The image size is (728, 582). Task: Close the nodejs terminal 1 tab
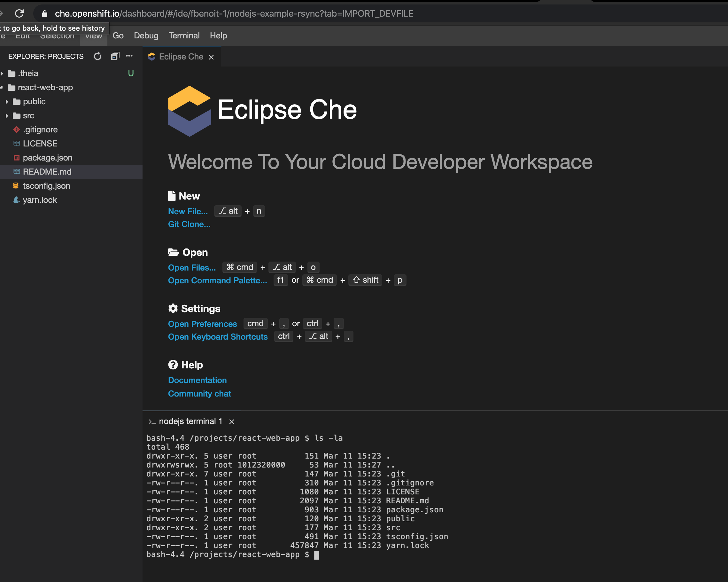tap(232, 421)
